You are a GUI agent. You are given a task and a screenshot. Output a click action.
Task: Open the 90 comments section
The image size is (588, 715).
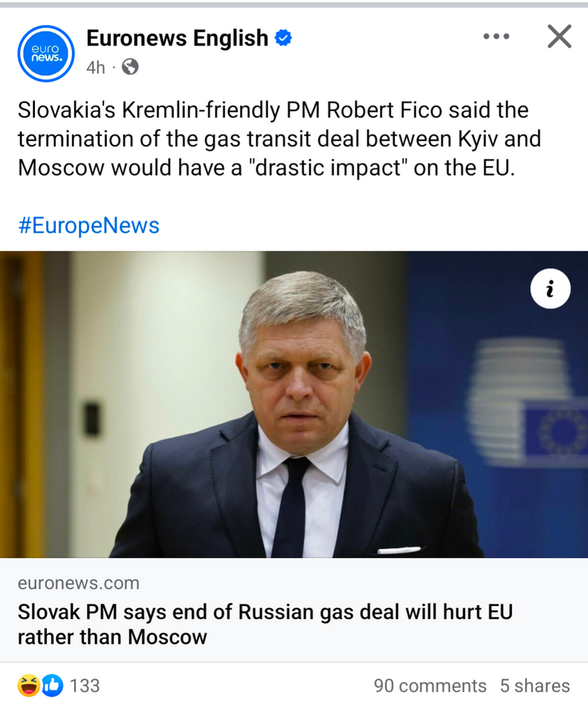coord(429,686)
